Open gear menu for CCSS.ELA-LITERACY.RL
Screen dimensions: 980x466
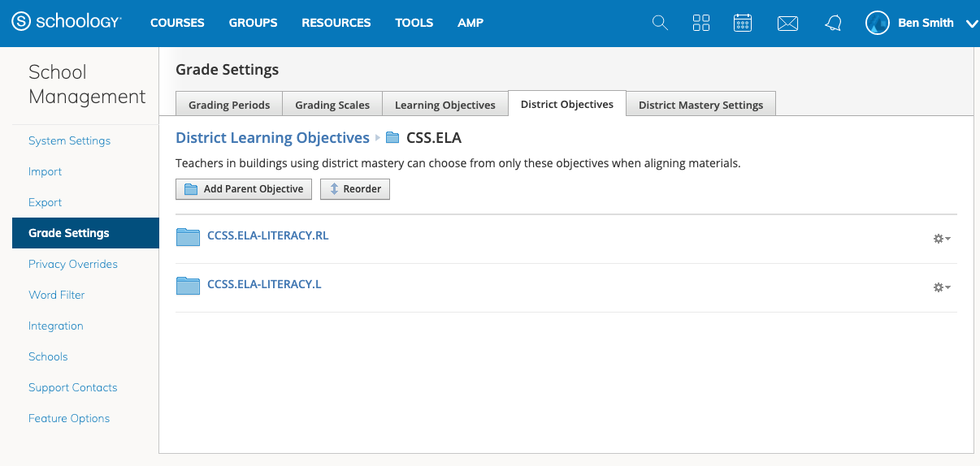click(941, 239)
